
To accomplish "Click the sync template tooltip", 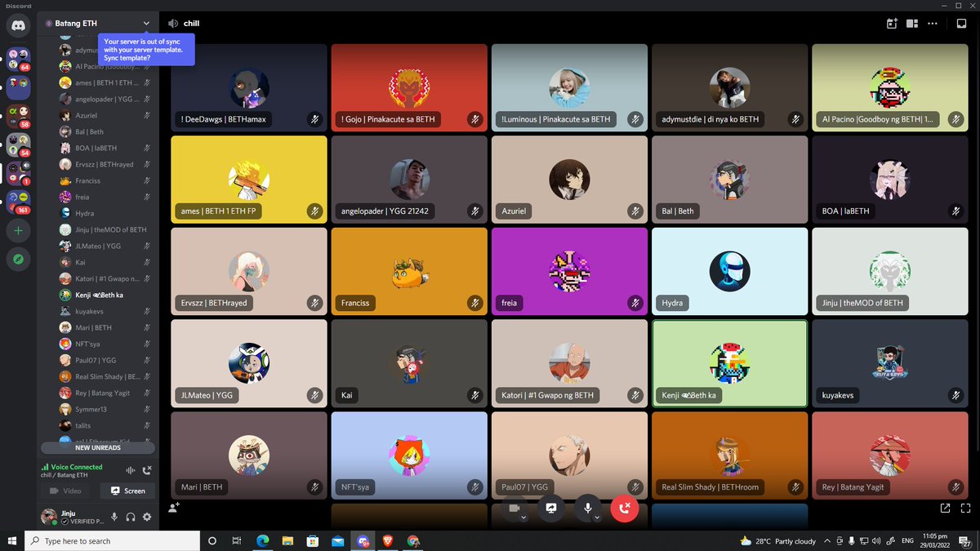I will (146, 50).
